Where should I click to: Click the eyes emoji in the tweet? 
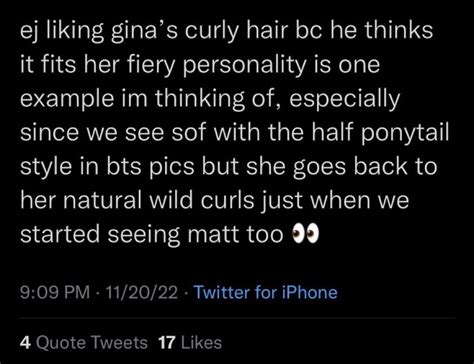(x=305, y=235)
